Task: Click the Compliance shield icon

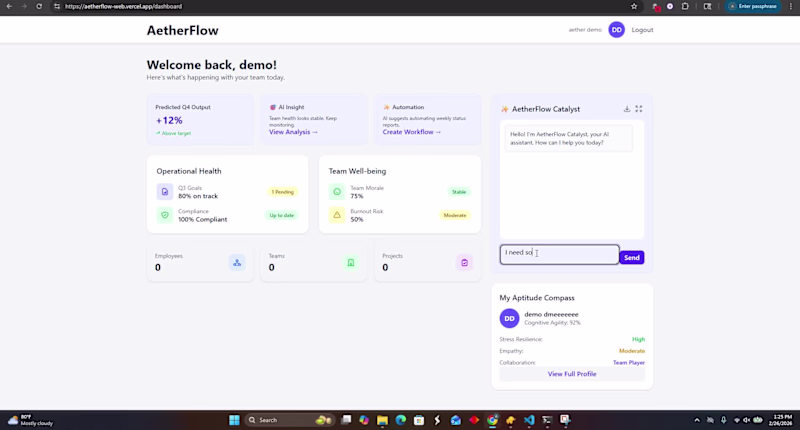Action: 165,215
